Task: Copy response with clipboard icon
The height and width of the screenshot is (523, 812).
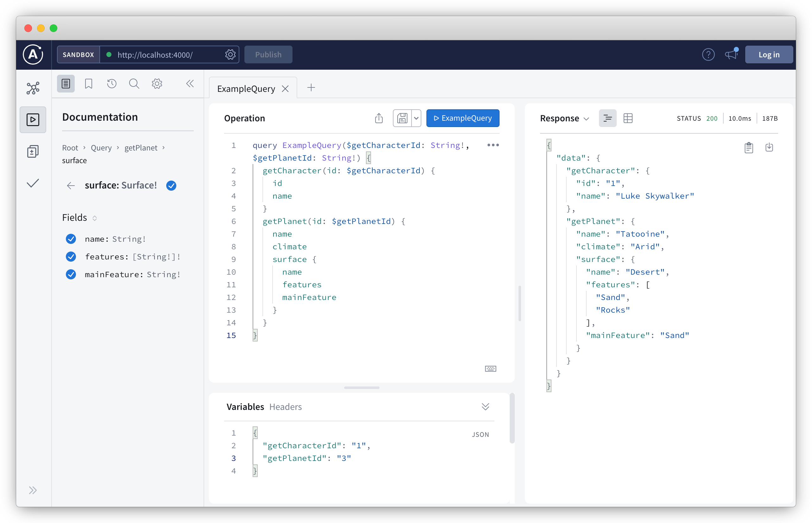Action: [x=749, y=148]
